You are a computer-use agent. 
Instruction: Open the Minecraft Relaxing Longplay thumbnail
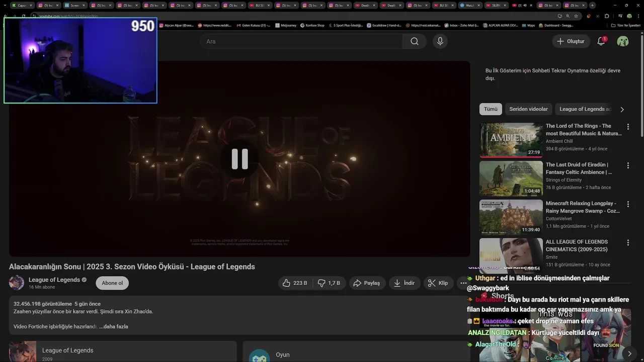[x=511, y=217]
